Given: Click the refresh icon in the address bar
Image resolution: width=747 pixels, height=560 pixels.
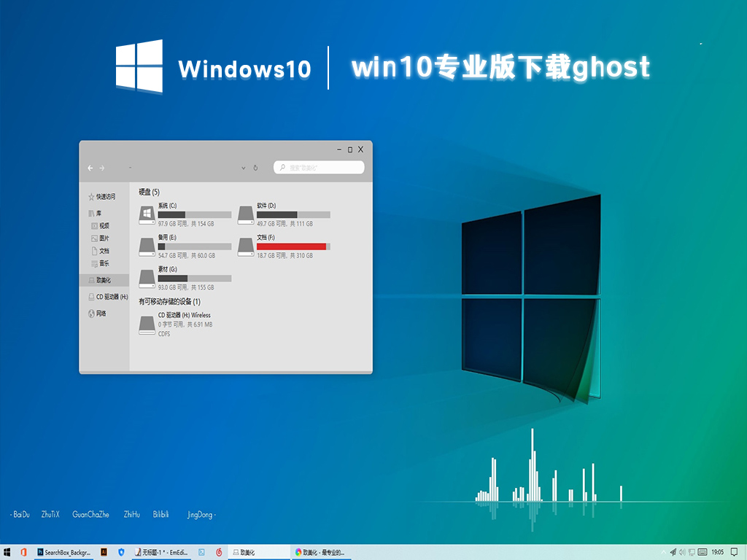Looking at the screenshot, I should [255, 168].
